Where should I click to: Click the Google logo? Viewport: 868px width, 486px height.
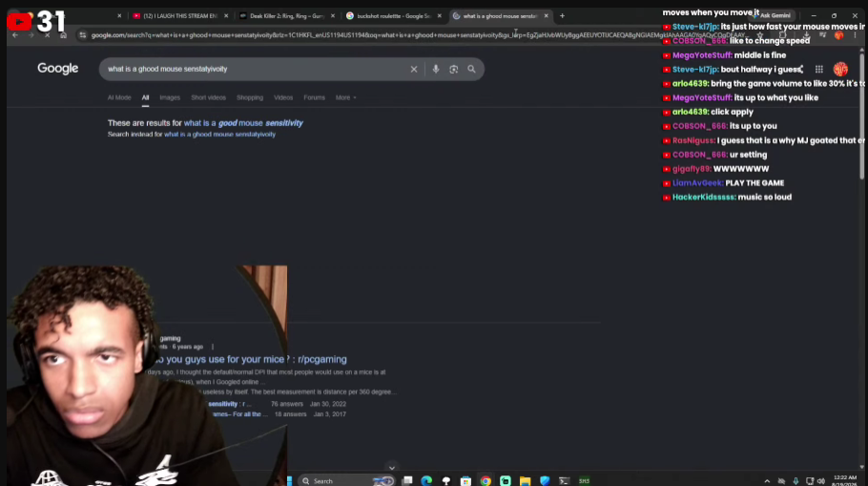click(57, 69)
